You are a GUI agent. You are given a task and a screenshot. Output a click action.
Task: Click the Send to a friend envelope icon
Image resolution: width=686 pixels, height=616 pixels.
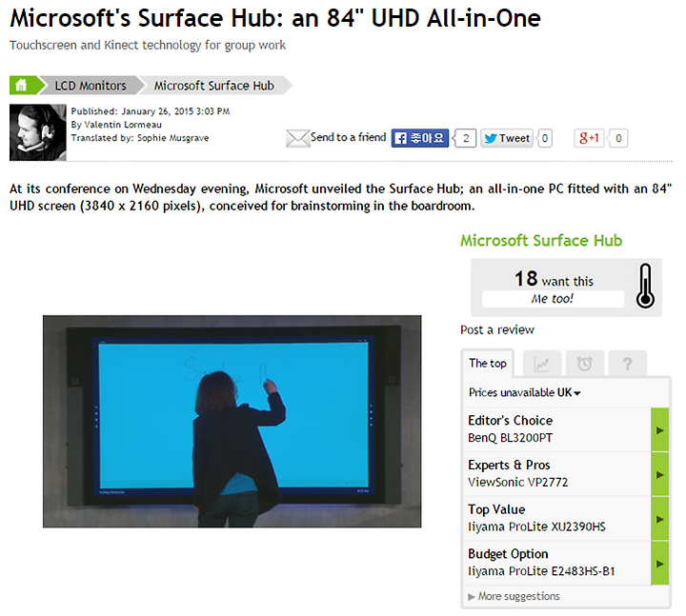pyautogui.click(x=297, y=138)
